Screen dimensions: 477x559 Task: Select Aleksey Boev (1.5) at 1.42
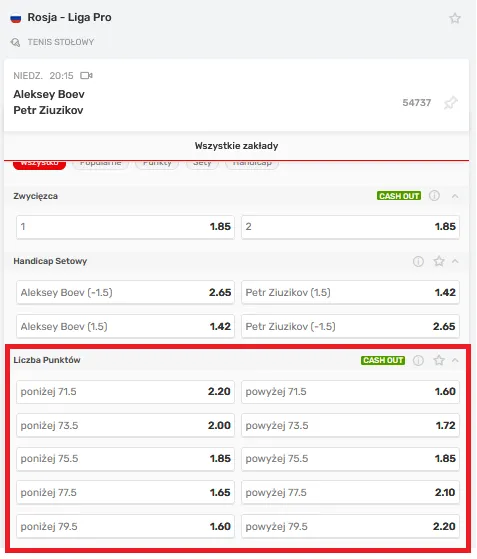125,326
